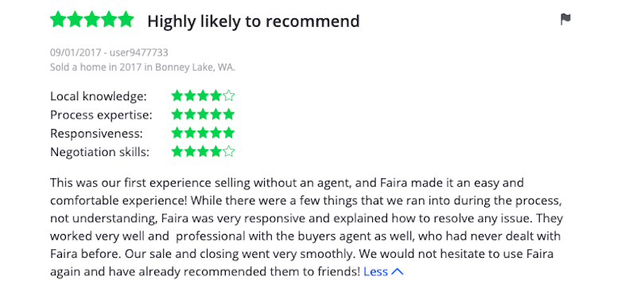Click the third large overall rating star
Image resolution: width=644 pixels, height=300 pixels.
[92, 19]
